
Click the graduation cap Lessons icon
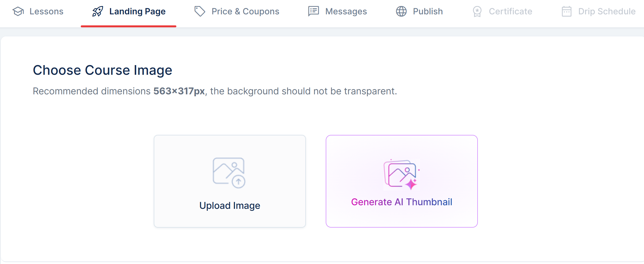click(x=18, y=11)
